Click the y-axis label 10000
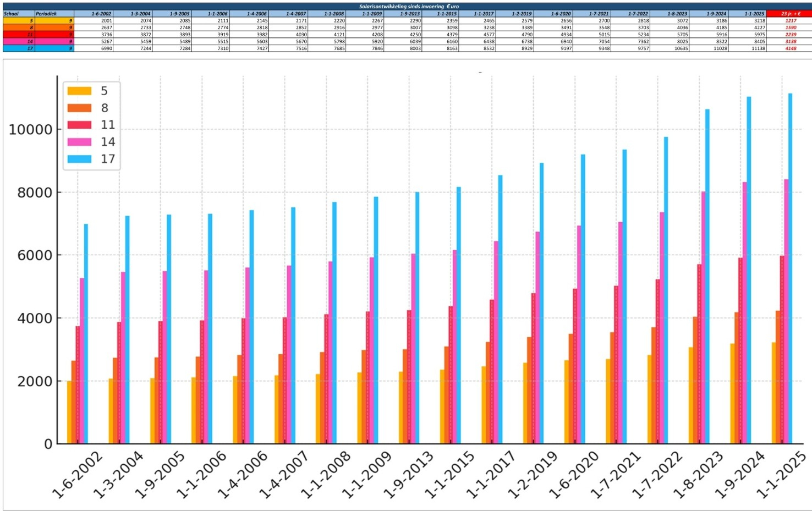 pos(30,130)
